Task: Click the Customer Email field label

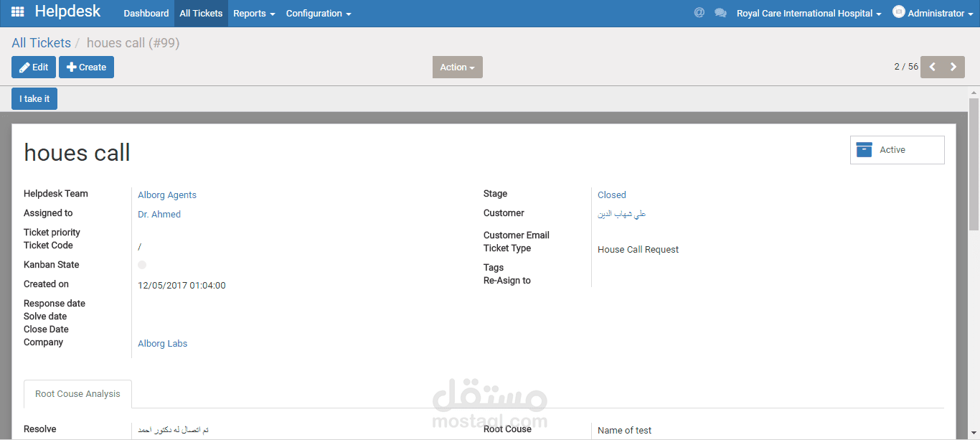Action: (517, 235)
